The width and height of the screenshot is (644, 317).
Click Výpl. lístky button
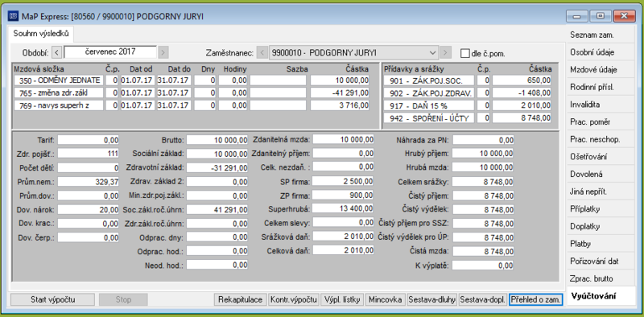342,299
